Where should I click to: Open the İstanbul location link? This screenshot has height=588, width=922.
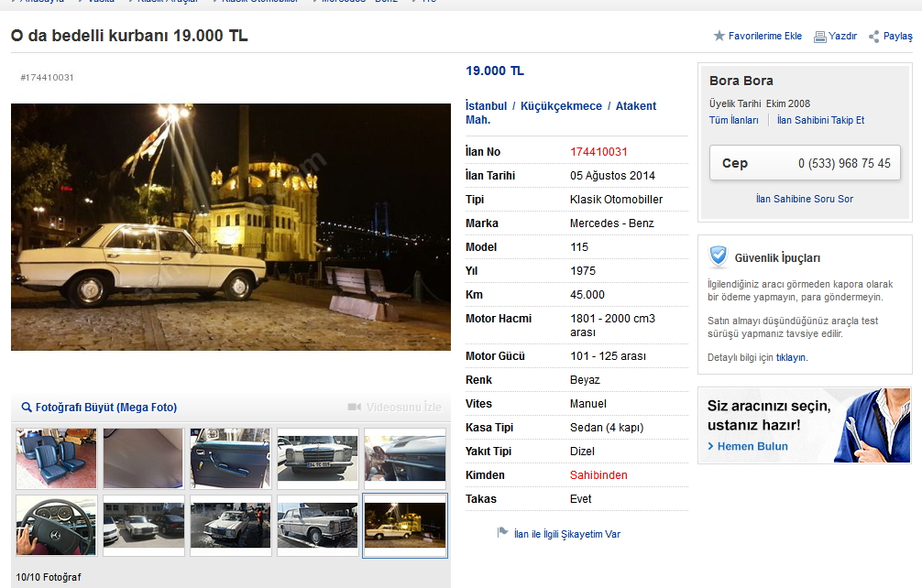[x=486, y=105]
